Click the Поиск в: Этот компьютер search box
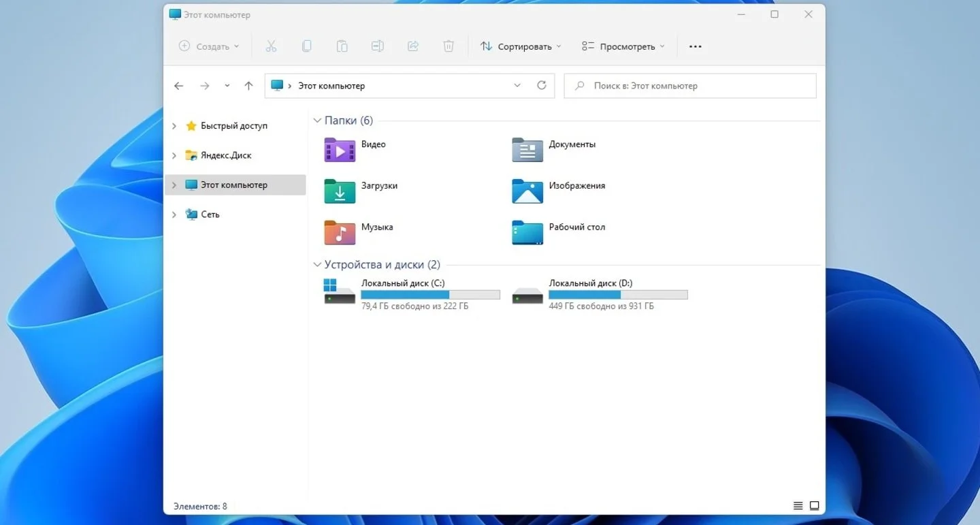980x525 pixels. [x=690, y=86]
